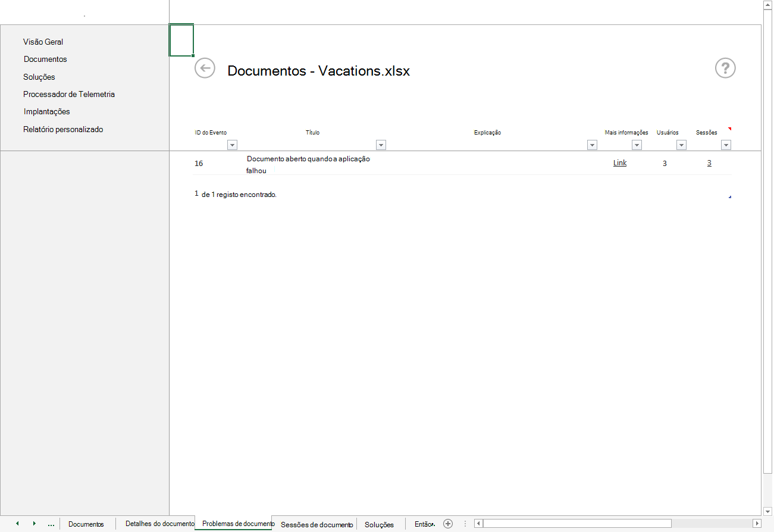Open the Sessões count link 3
Viewport: 774px width, 532px height.
click(x=709, y=162)
